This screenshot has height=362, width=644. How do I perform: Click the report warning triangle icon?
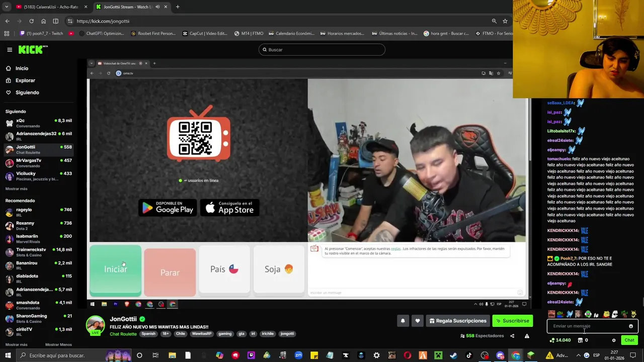coord(527,336)
